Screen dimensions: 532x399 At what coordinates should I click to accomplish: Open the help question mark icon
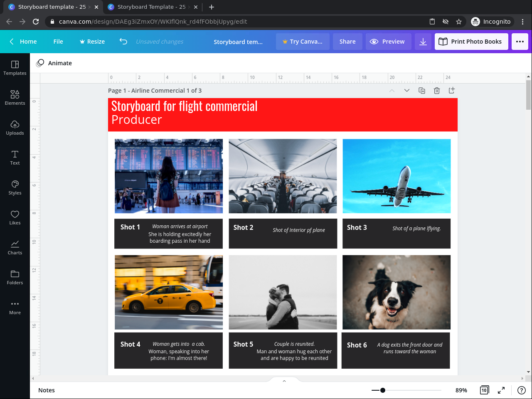pos(522,390)
